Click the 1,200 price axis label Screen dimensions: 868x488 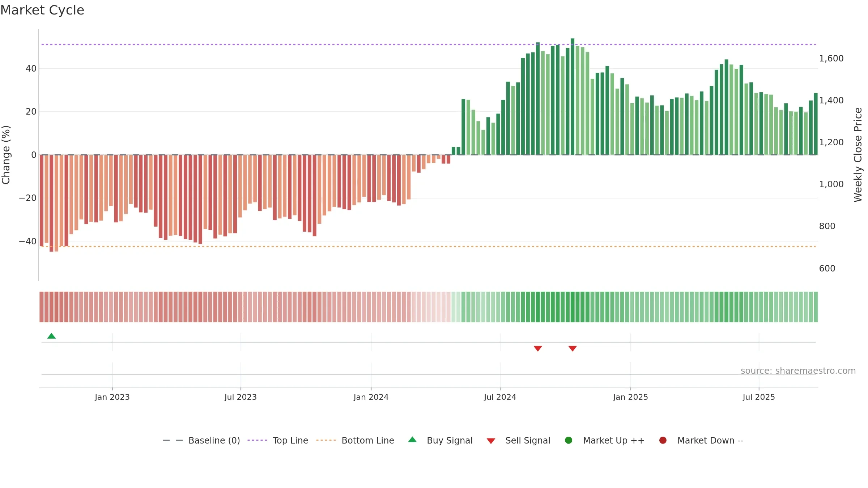[x=831, y=142]
